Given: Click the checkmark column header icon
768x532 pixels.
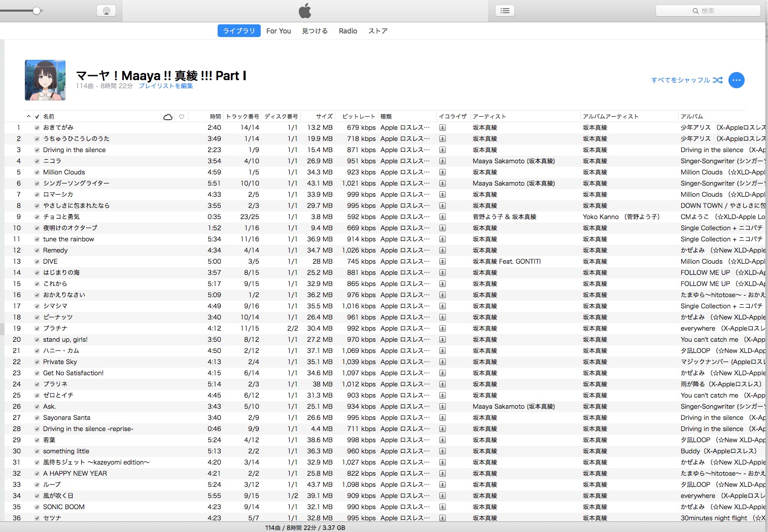Looking at the screenshot, I should click(x=37, y=117).
